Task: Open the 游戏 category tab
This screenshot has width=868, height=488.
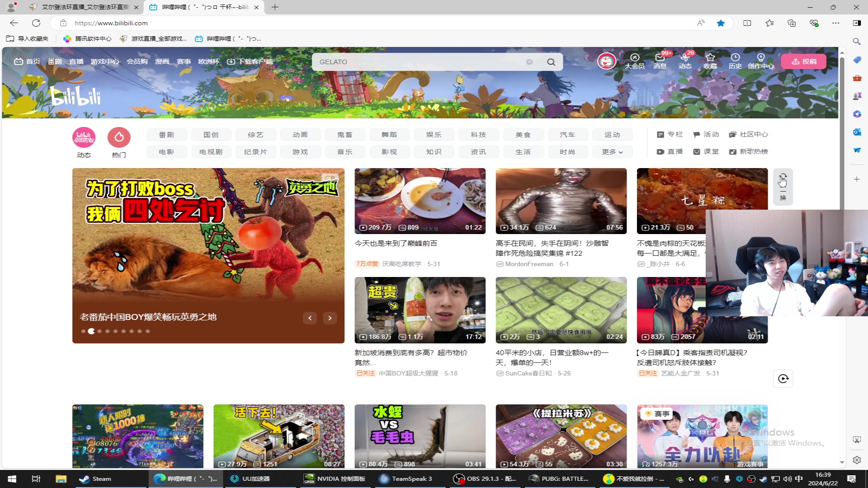Action: pos(300,152)
